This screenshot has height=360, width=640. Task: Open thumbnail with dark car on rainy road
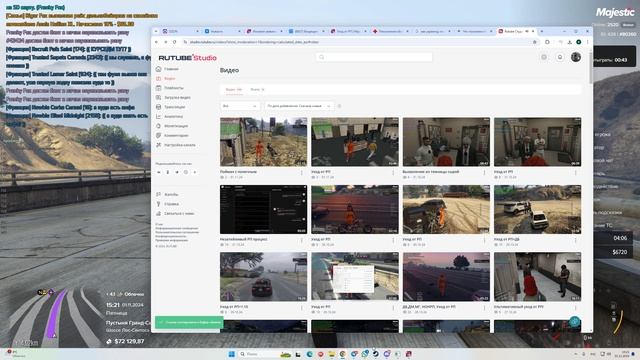click(x=263, y=277)
